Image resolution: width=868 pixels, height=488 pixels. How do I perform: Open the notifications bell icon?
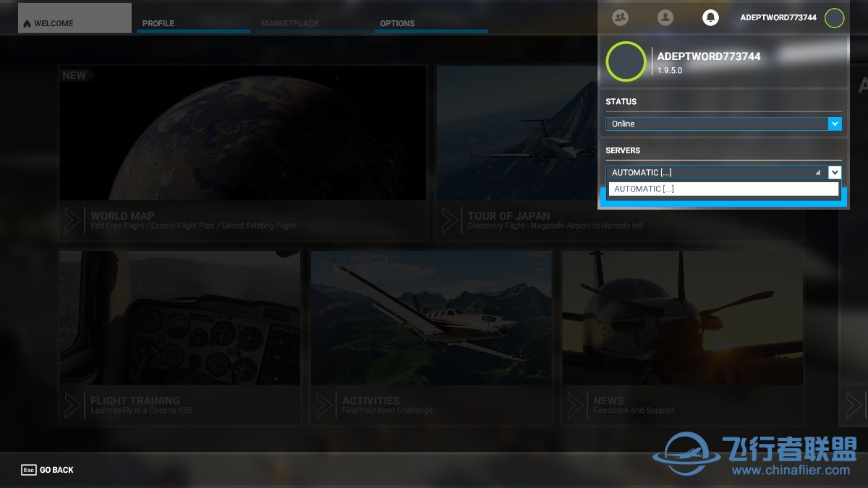(710, 17)
